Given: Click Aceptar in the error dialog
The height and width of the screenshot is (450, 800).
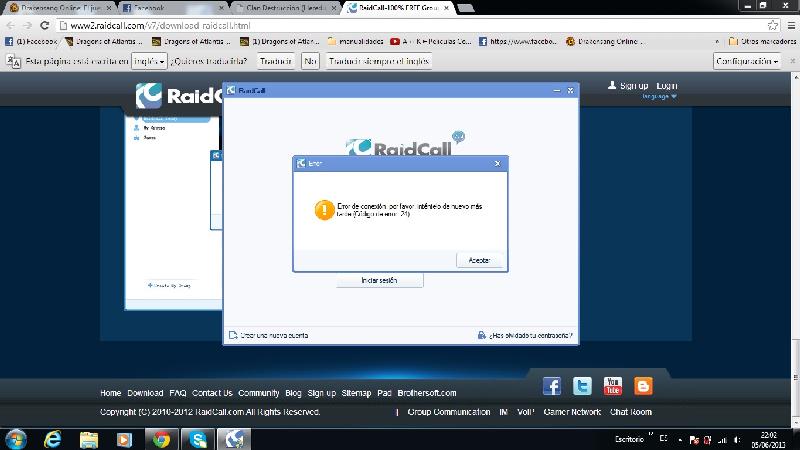Looking at the screenshot, I should click(x=479, y=260).
